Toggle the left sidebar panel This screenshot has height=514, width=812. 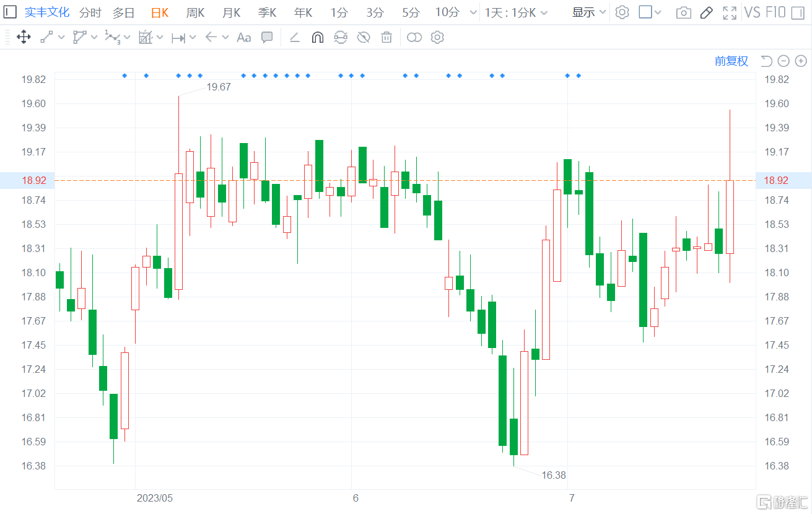coord(11,12)
